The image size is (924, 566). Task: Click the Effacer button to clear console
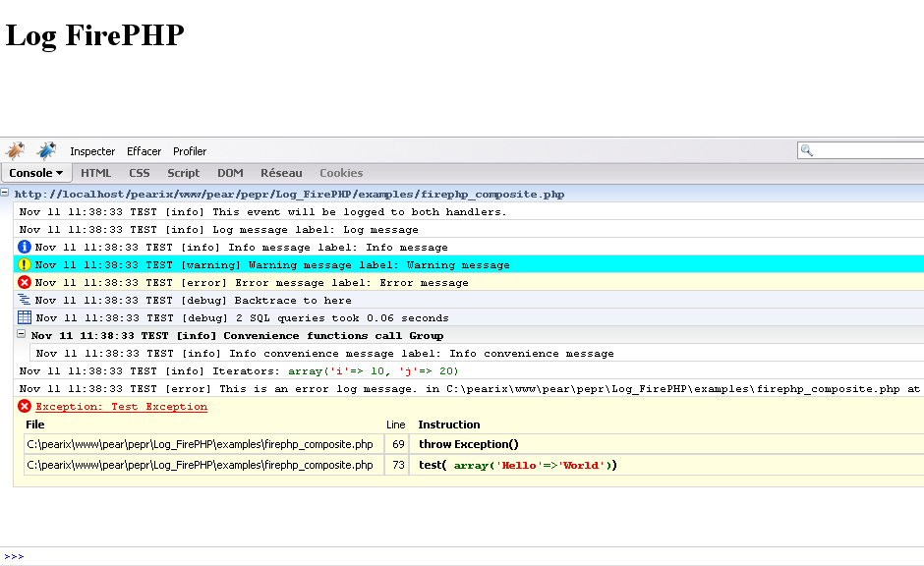(x=144, y=151)
